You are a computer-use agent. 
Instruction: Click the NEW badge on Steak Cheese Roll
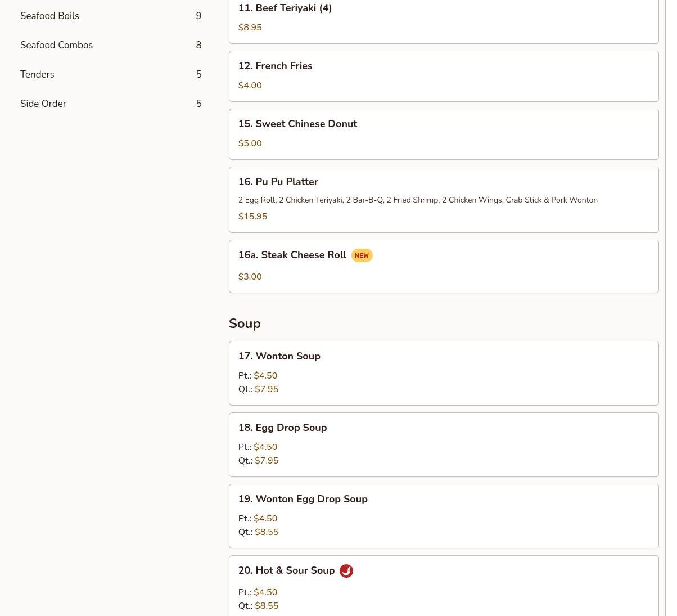coord(362,255)
